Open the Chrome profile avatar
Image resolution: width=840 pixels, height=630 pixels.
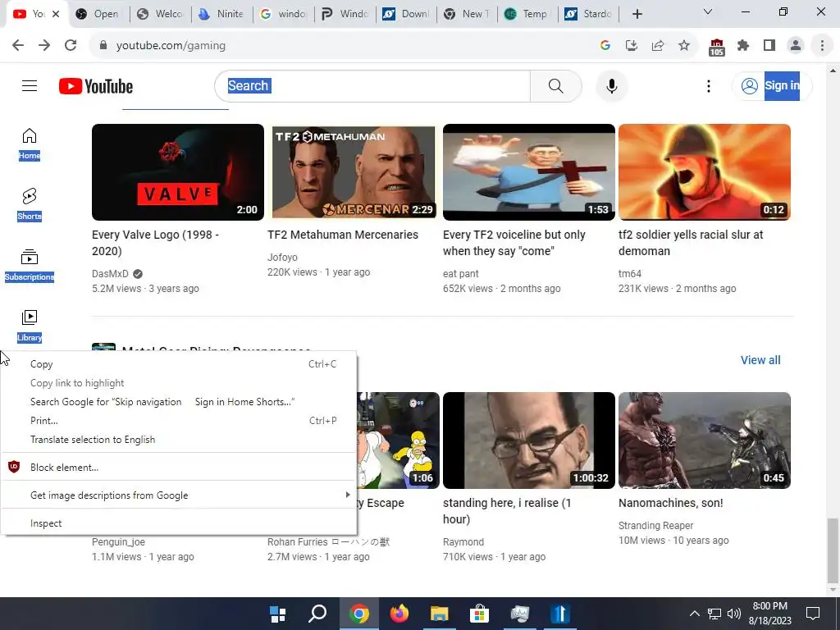796,46
